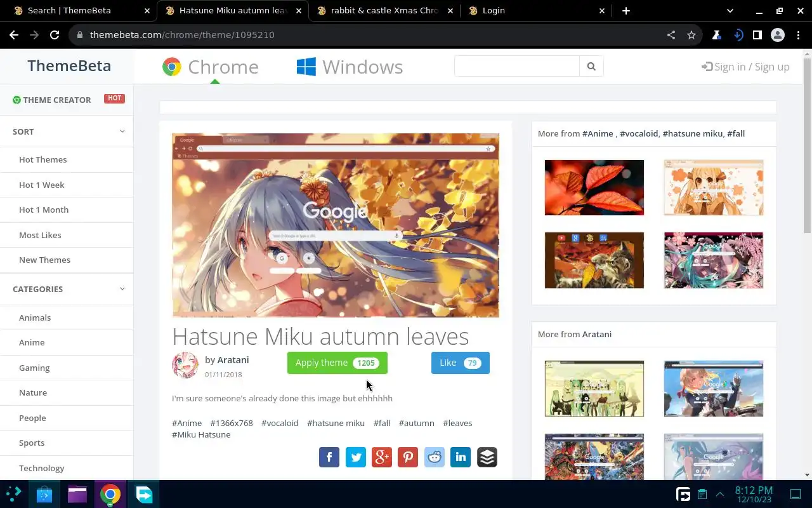Pin this theme on Pinterest
The image size is (812, 508).
[x=408, y=457]
